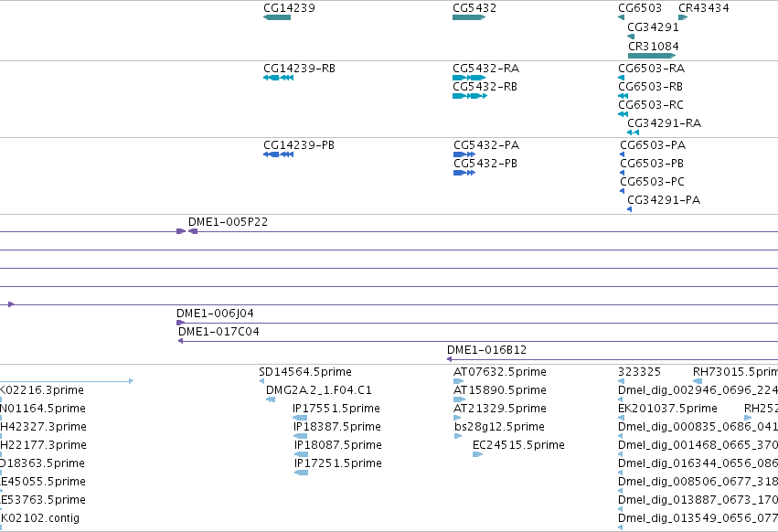Select the IP18387.5prime EST glyph
Screen dimensions: 778x532
coord(300,436)
